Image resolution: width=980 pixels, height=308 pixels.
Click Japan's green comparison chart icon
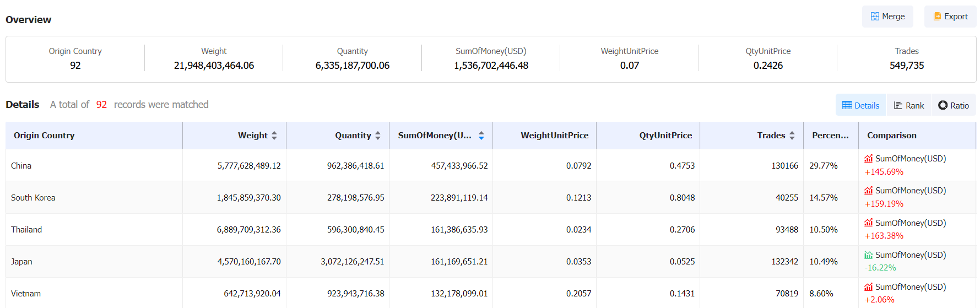point(869,255)
